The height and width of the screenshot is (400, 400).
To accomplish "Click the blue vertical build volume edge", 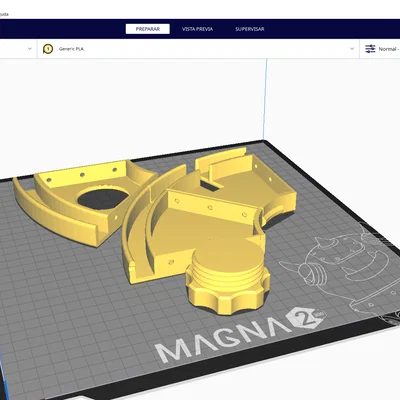I will pos(265,100).
